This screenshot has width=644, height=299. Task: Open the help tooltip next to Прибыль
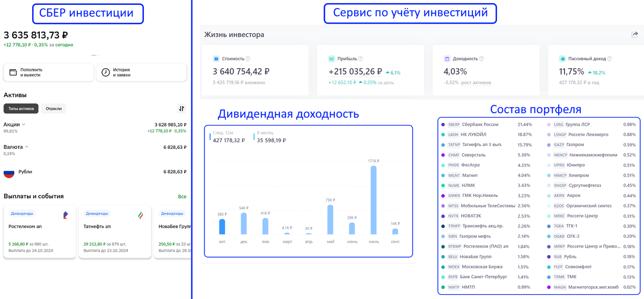pos(360,59)
